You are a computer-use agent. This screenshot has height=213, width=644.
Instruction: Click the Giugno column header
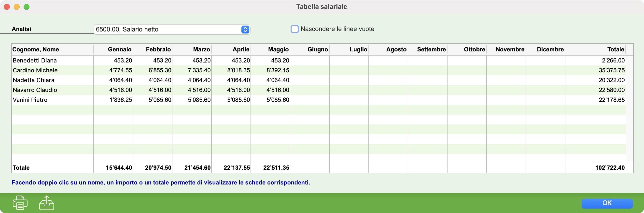click(309, 49)
